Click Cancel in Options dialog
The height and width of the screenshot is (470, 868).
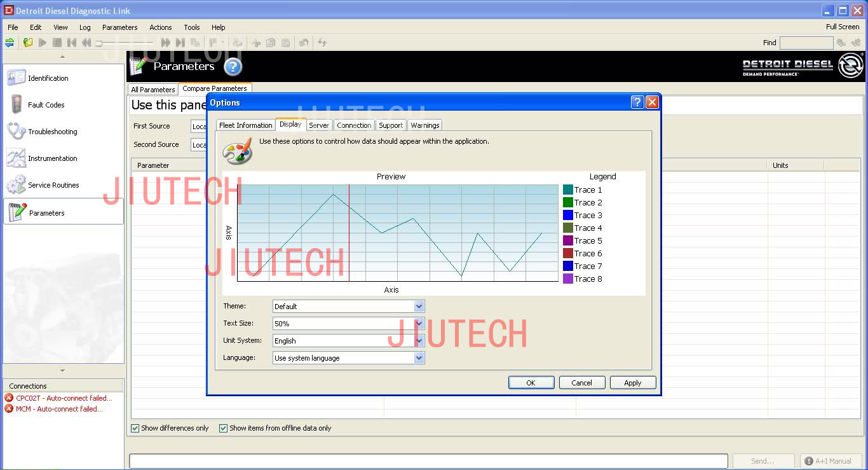(x=582, y=383)
